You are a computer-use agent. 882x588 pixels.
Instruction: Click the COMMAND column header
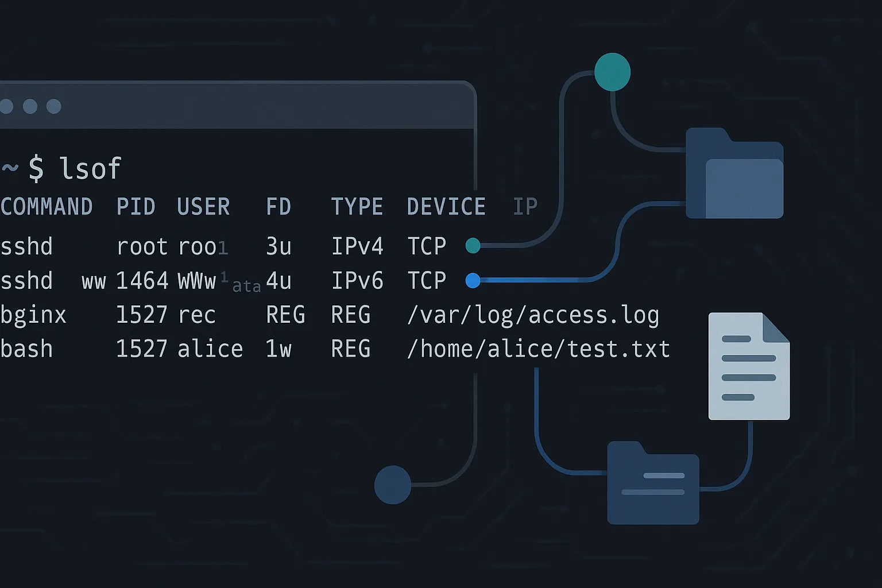(x=47, y=207)
